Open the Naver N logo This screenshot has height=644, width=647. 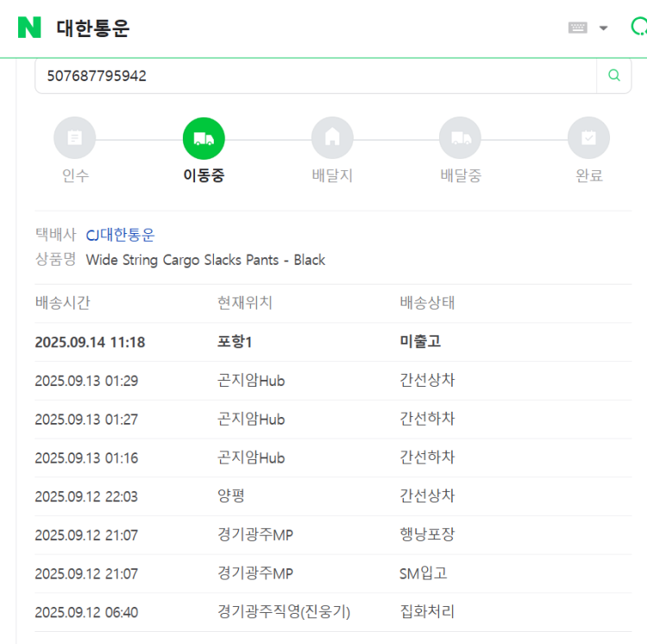tap(29, 28)
